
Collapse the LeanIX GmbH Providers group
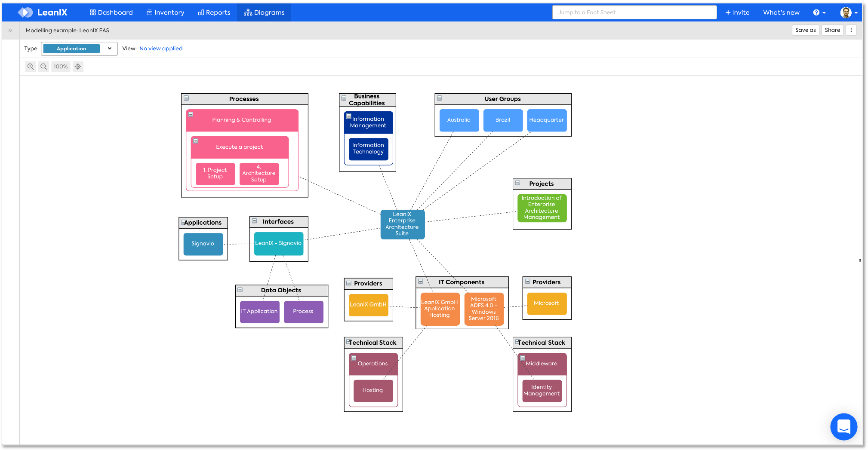tap(349, 283)
